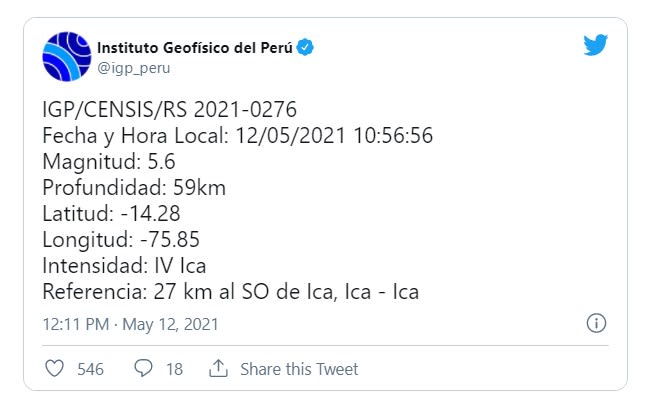
Task: Click the share arrow icon
Action: coord(218,369)
